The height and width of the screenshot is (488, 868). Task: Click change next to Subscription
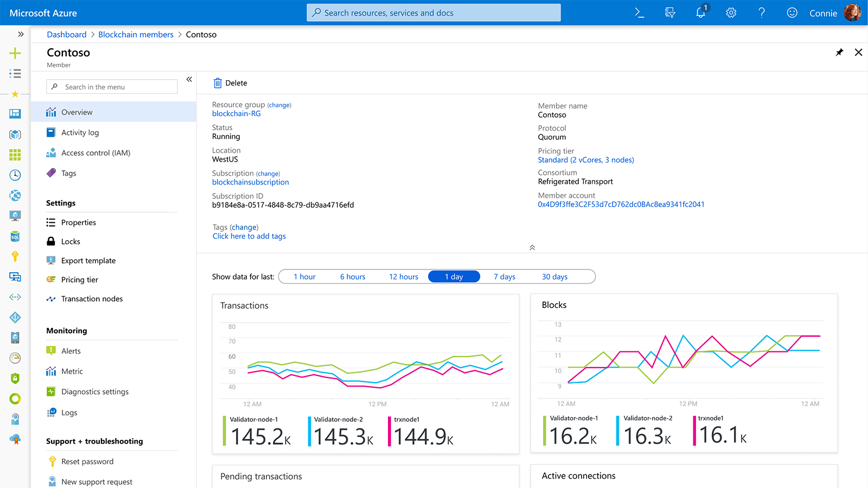coord(268,174)
